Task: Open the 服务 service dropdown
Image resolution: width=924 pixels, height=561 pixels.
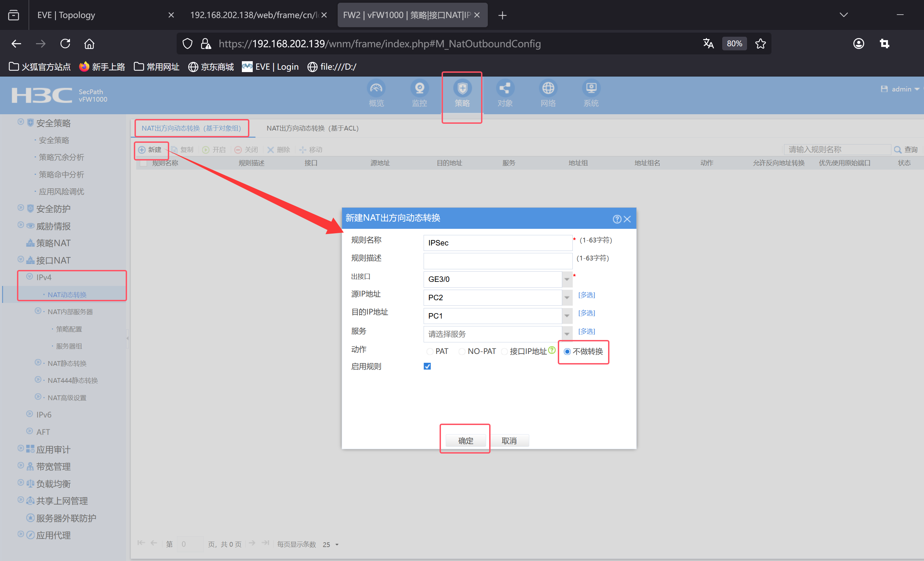Action: (x=567, y=334)
